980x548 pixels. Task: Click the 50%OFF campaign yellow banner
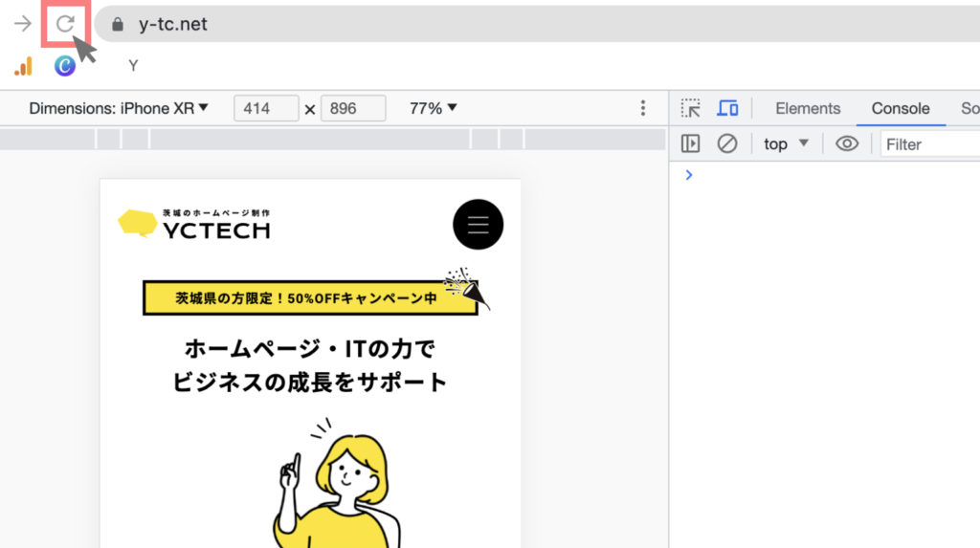[x=309, y=297]
